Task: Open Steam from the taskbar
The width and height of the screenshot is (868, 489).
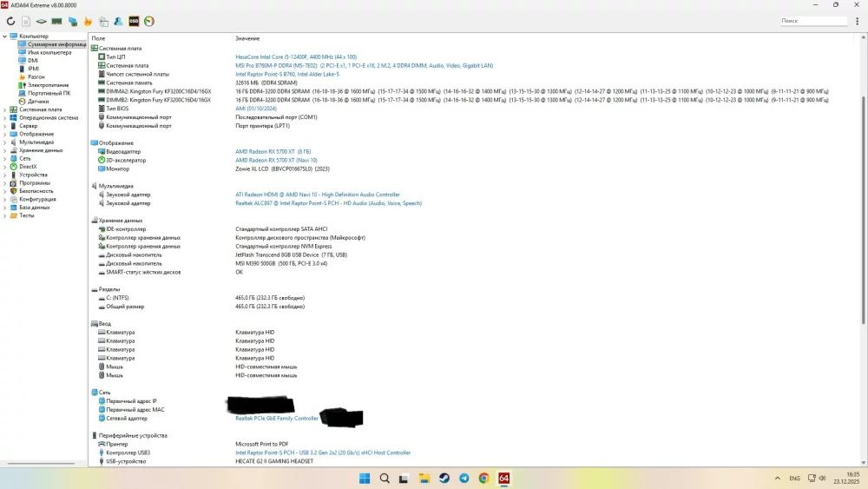Action: (444, 479)
